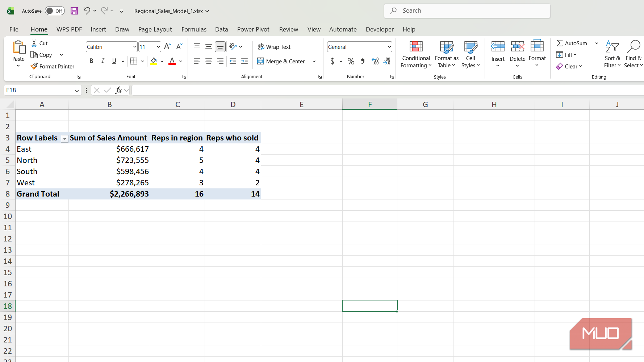644x362 pixels.
Task: Click Format as Table icon
Action: 447,54
